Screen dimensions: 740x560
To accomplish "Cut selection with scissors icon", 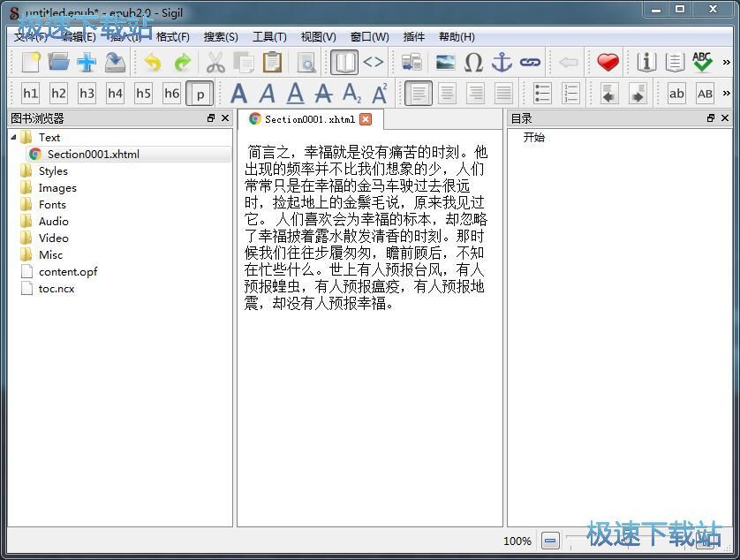I will tap(215, 62).
